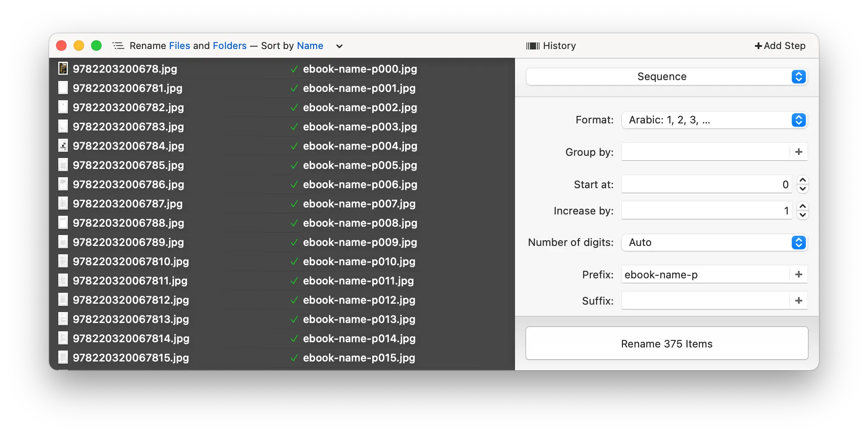
Task: Select file 97822032006784.jpg
Action: 128,146
